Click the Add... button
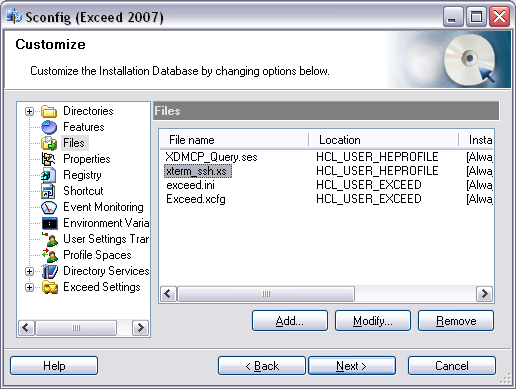 290,321
